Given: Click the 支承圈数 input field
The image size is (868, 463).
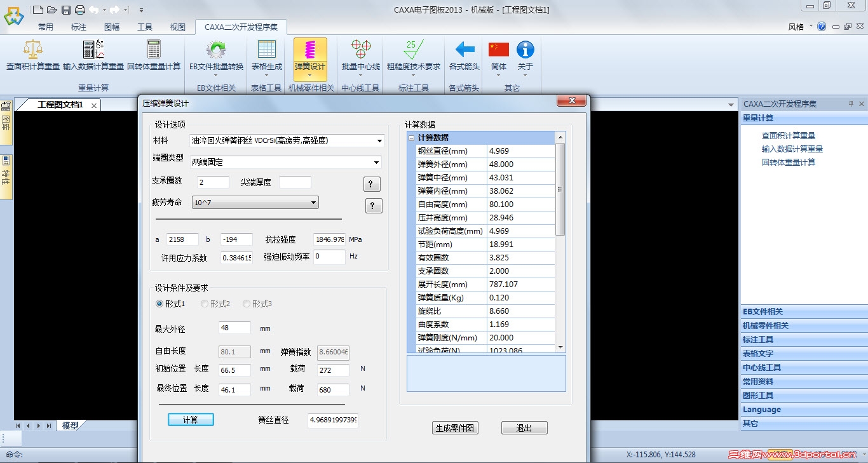Looking at the screenshot, I should click(213, 182).
